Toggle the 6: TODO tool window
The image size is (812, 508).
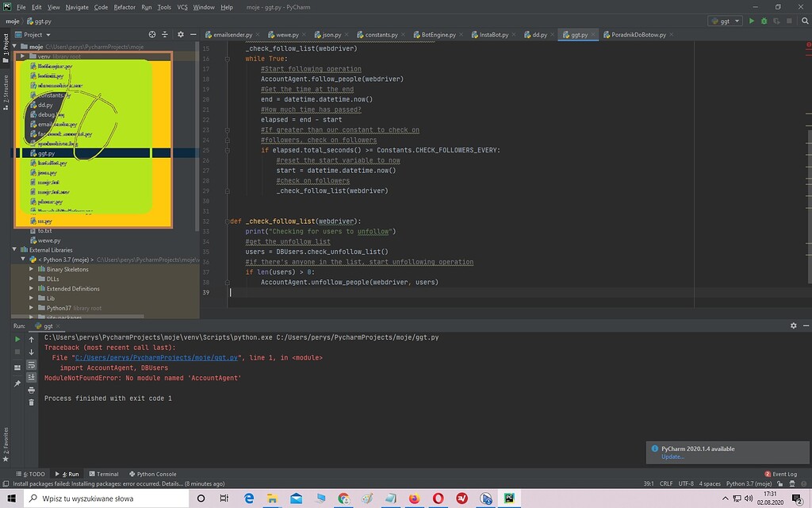31,474
